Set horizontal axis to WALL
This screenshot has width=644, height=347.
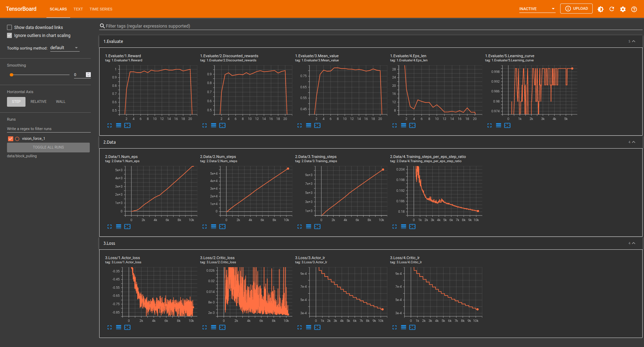61,102
